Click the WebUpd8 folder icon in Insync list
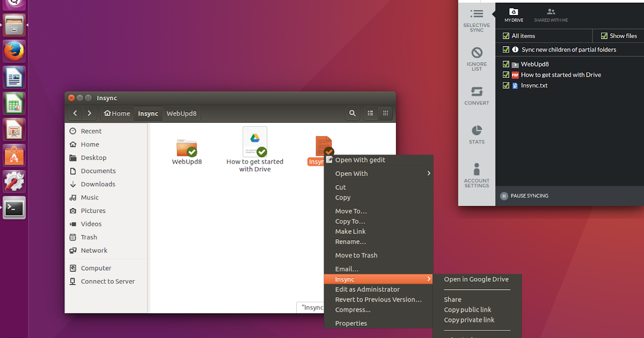 [x=515, y=64]
